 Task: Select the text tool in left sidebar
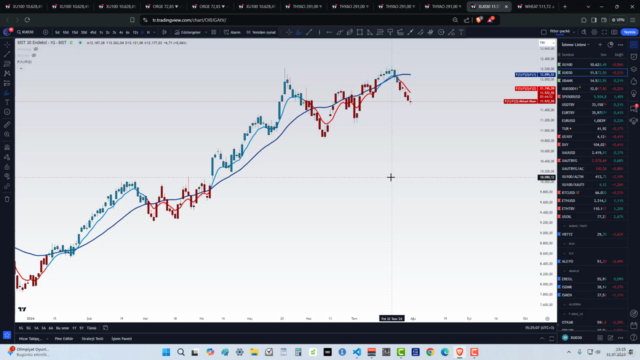click(x=7, y=102)
